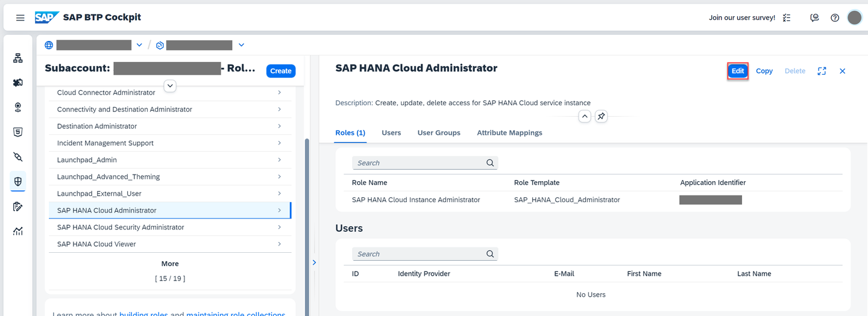Open SAP HANA Cloud Viewer row chevron
The width and height of the screenshot is (868, 316).
pyautogui.click(x=280, y=244)
